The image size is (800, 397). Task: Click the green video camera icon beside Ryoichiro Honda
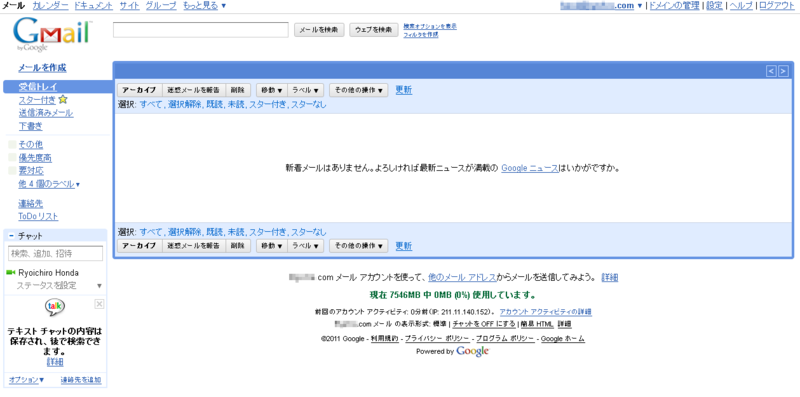tap(11, 273)
